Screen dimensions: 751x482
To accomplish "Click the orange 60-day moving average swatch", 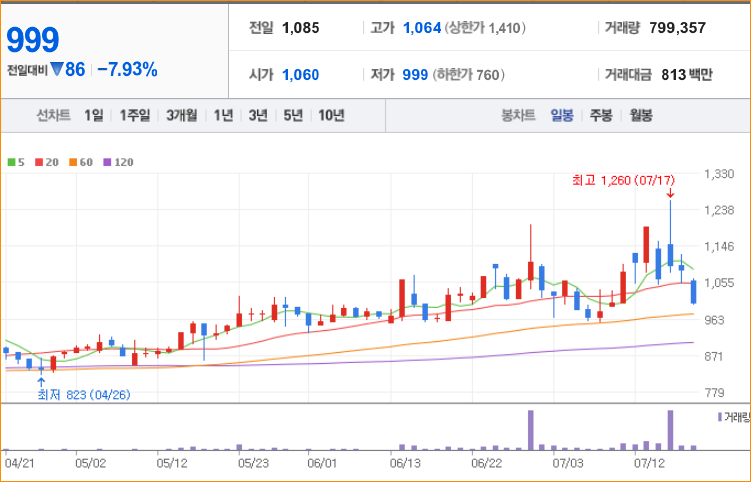I will tap(73, 162).
